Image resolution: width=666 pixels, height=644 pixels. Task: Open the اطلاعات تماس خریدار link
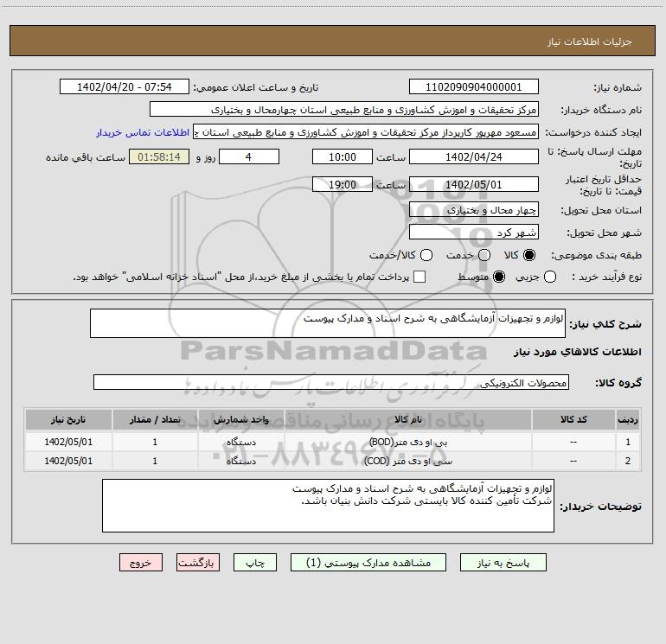pos(143,132)
